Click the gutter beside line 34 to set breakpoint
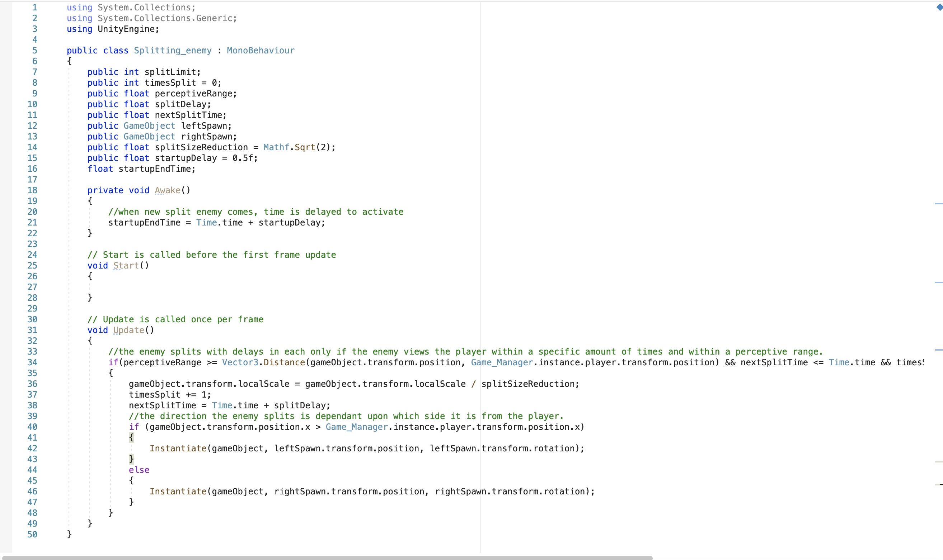Screen dimensions: 943x560 pyautogui.click(x=53, y=362)
